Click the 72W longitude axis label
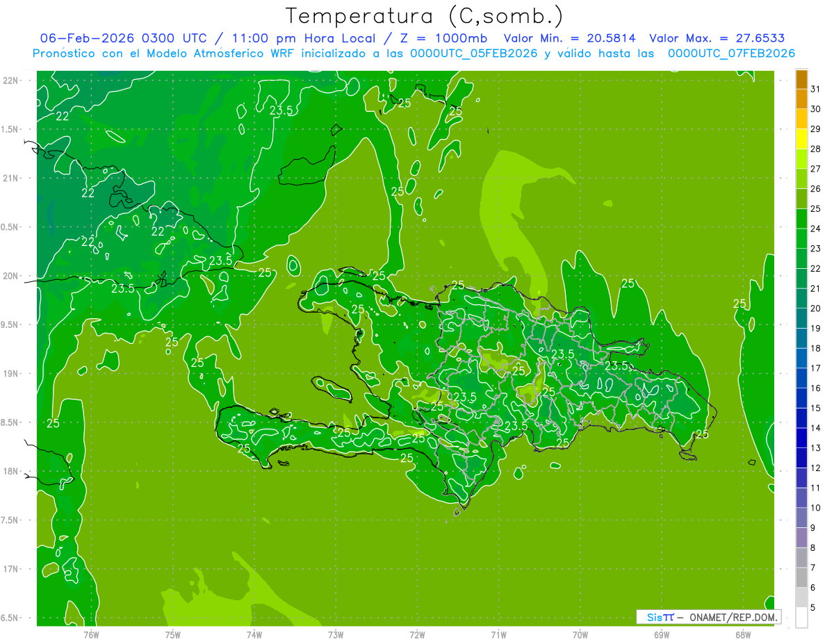The width and height of the screenshot is (834, 644). tap(417, 635)
